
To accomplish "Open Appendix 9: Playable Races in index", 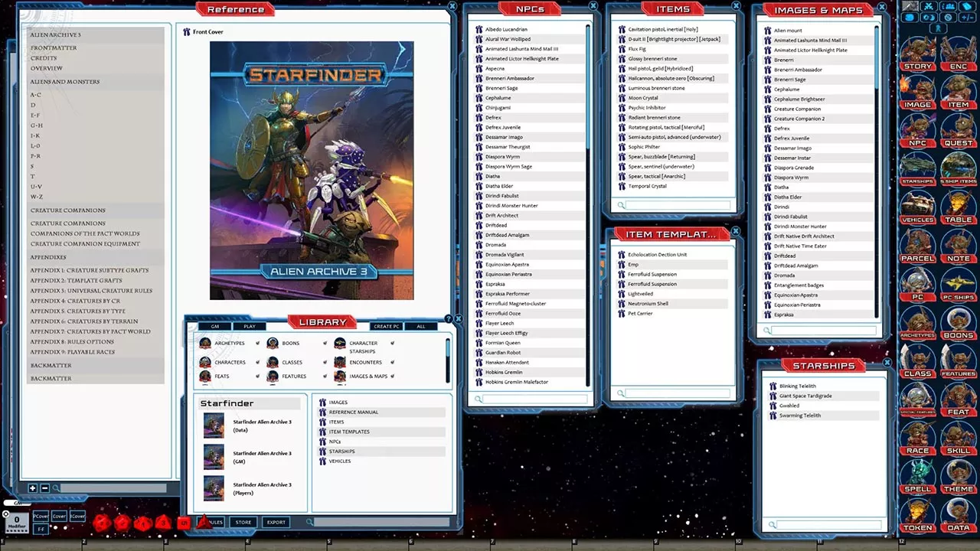I will [72, 352].
